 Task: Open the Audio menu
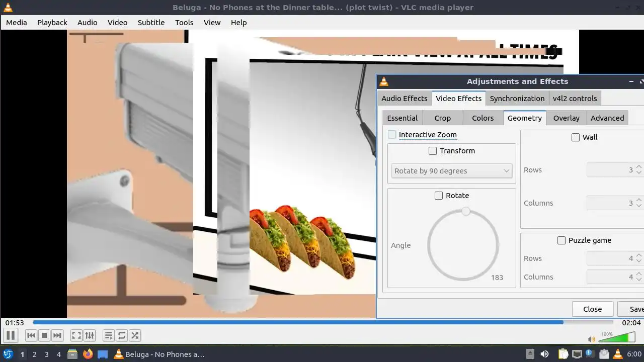[x=87, y=23]
